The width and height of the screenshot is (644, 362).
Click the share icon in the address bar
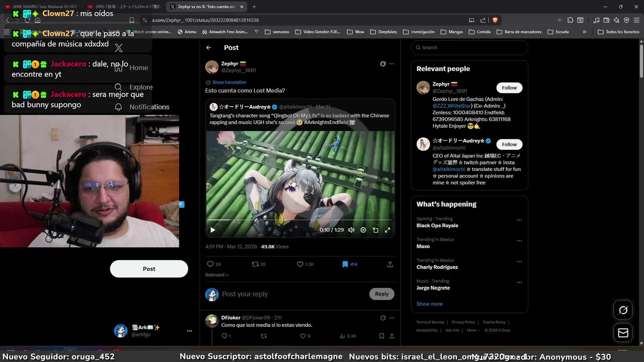(483, 20)
